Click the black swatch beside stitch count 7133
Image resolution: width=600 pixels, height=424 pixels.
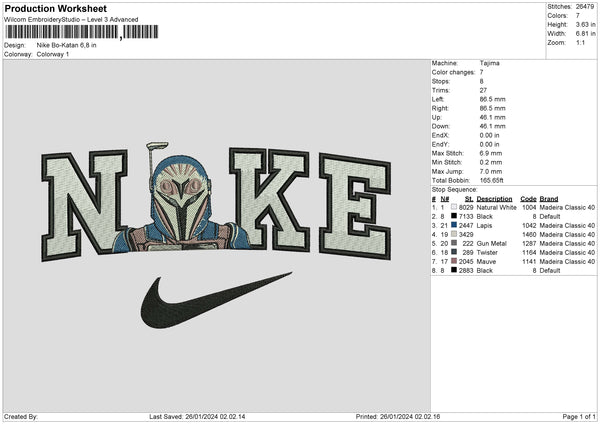(454, 216)
